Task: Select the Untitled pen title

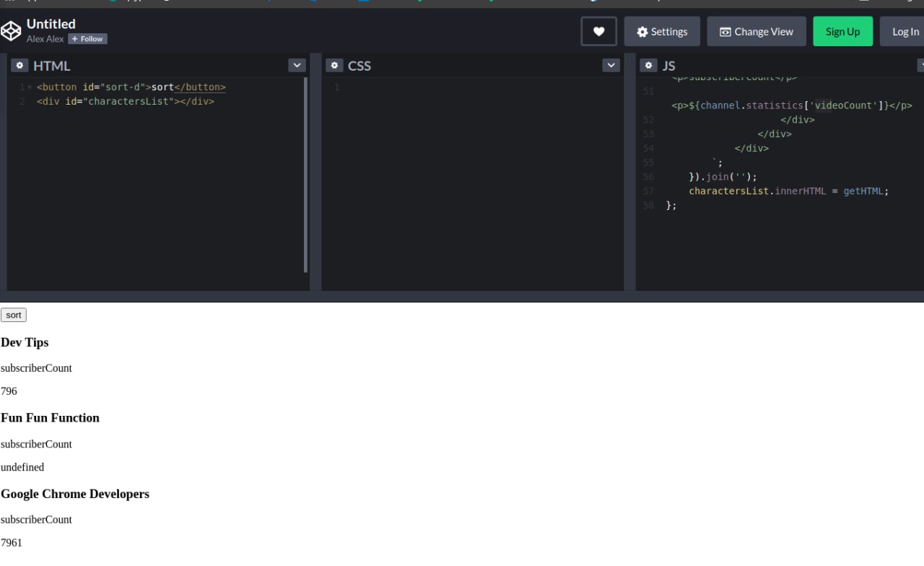Action: (x=51, y=24)
